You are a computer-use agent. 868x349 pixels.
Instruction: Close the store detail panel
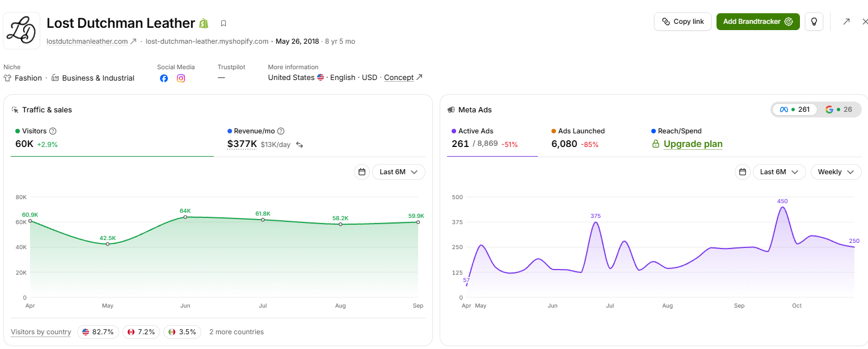tap(865, 22)
